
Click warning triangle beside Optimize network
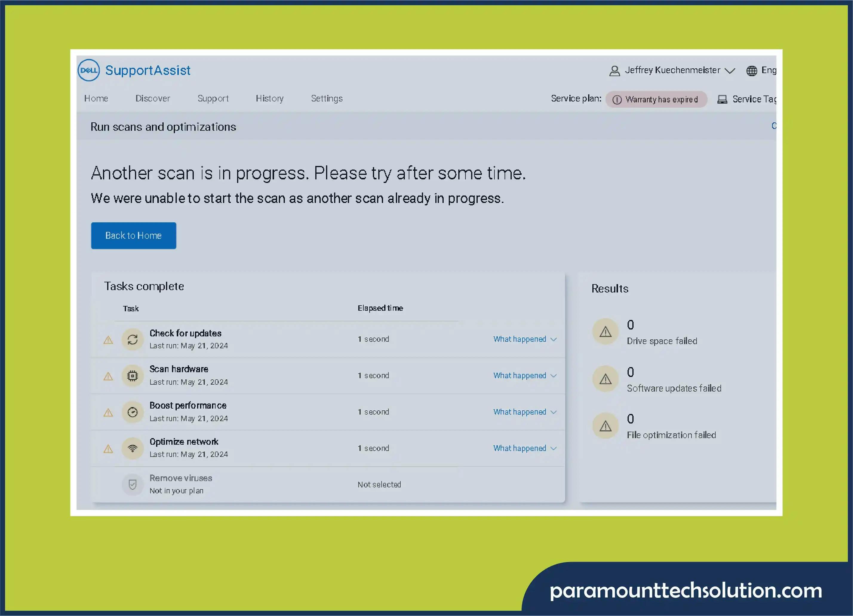pos(108,449)
